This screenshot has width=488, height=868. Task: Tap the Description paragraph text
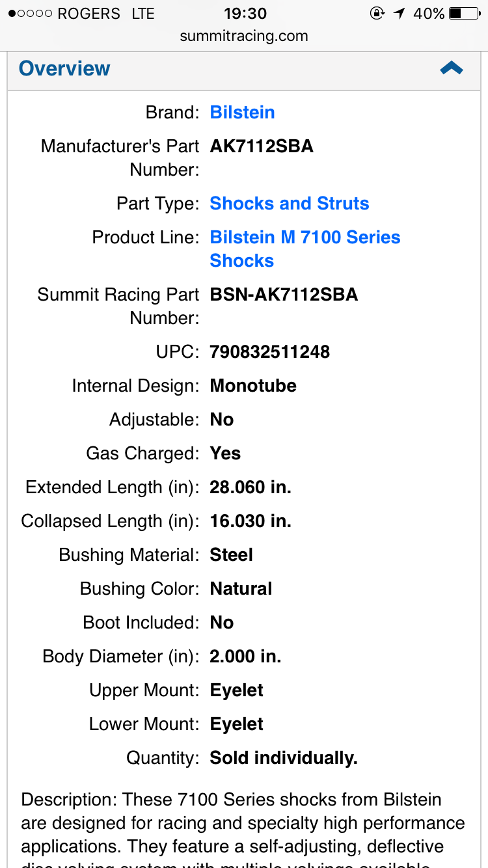click(x=242, y=823)
